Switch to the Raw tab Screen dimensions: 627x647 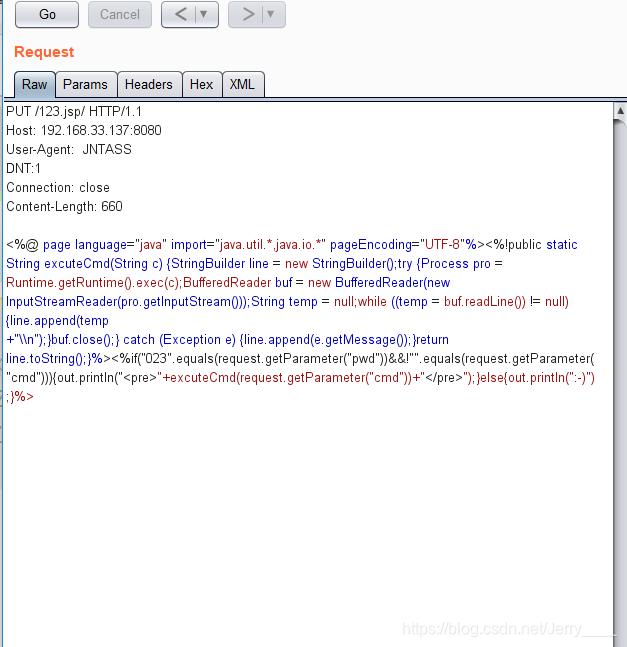coord(35,85)
